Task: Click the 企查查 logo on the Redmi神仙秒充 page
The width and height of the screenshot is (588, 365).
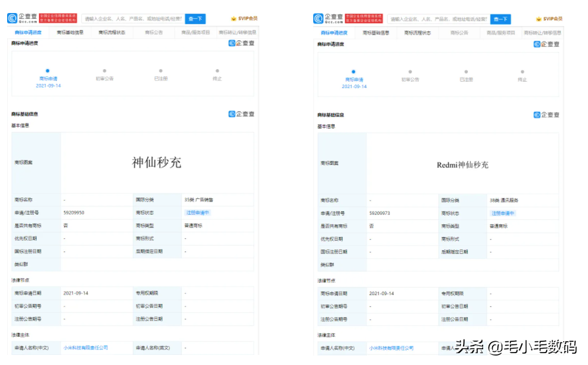Action: click(x=328, y=18)
